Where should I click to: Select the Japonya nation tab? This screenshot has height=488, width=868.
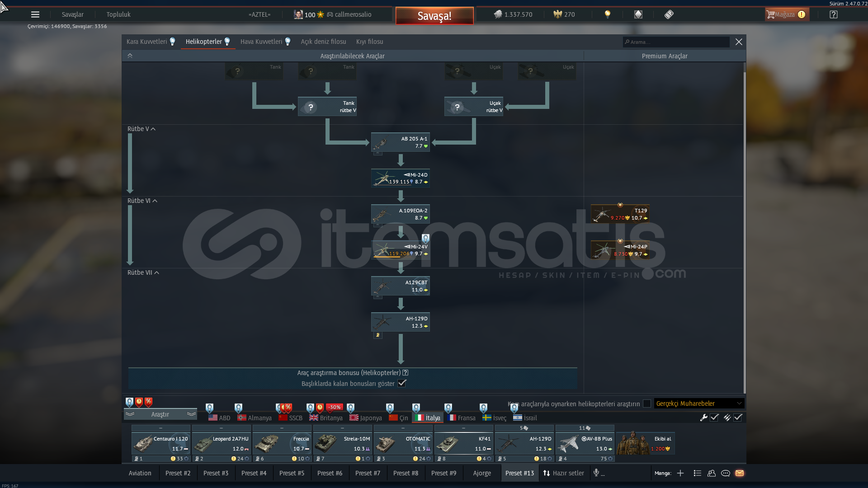(366, 418)
